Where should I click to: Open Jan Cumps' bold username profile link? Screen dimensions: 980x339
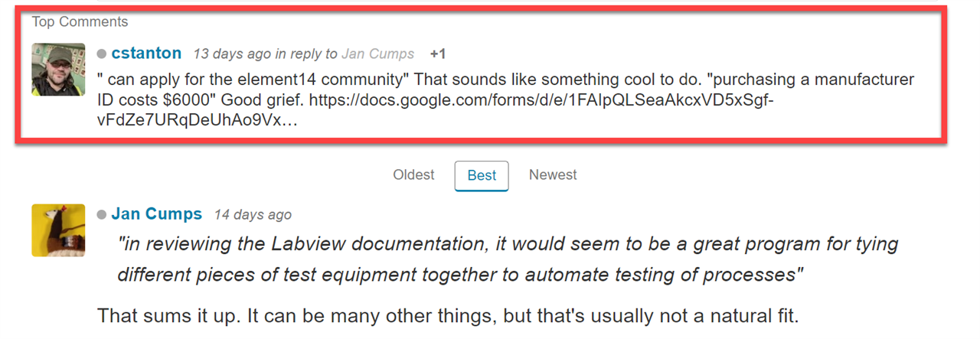click(x=157, y=214)
